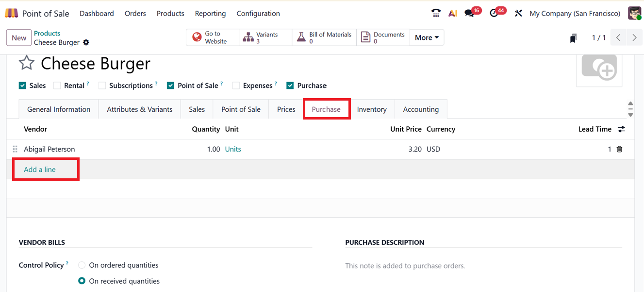Uncheck the Point of Sale checkbox
This screenshot has height=292, width=644.
(170, 85)
